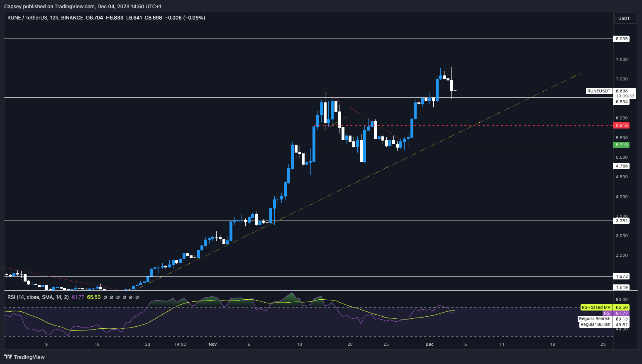This screenshot has height=364, width=642.
Task: Click the Regular Bearish label
Action: 595,319
